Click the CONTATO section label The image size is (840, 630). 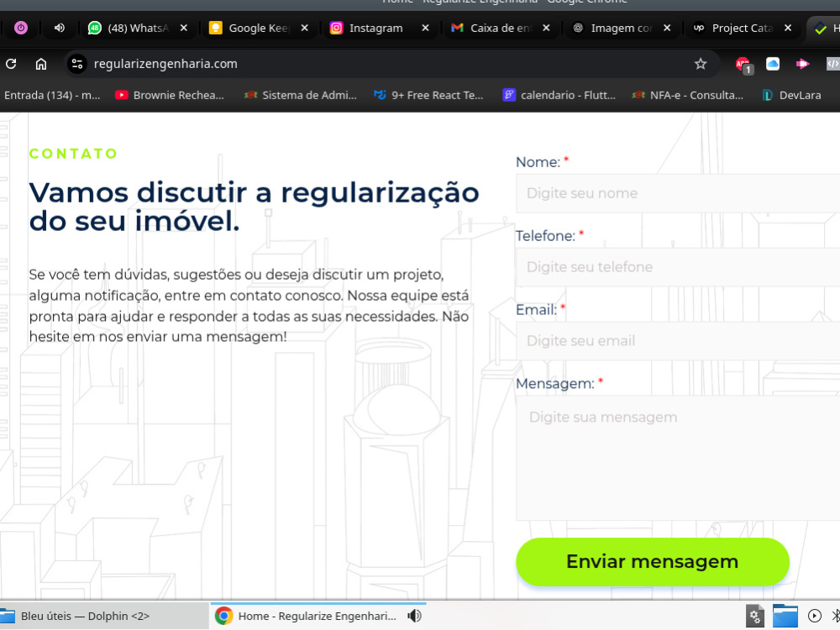(73, 154)
